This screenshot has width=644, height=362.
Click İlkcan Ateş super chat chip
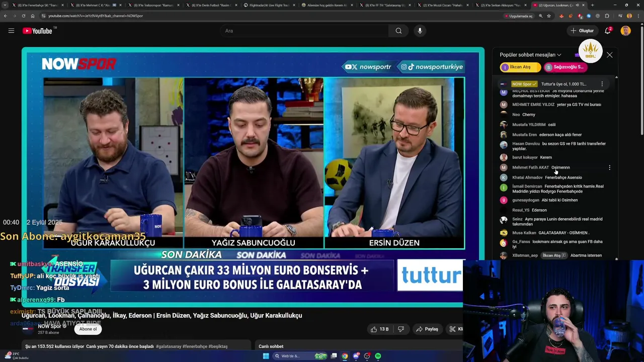point(520,67)
